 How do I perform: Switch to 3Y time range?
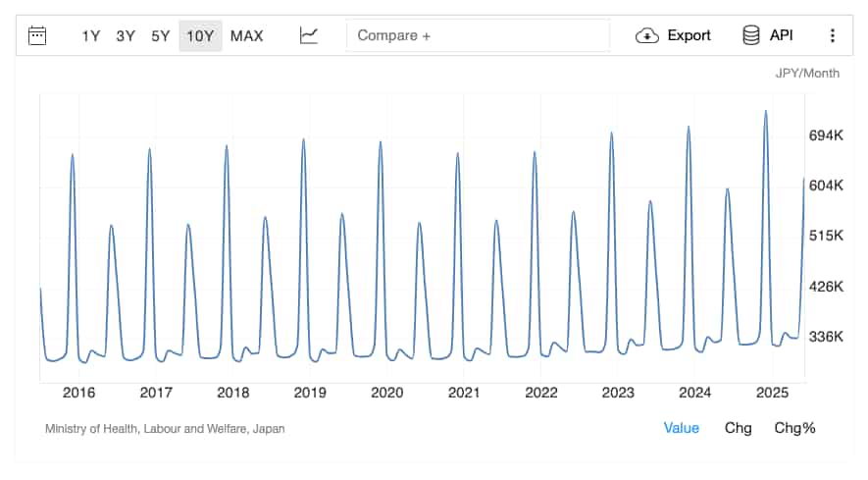pyautogui.click(x=126, y=35)
